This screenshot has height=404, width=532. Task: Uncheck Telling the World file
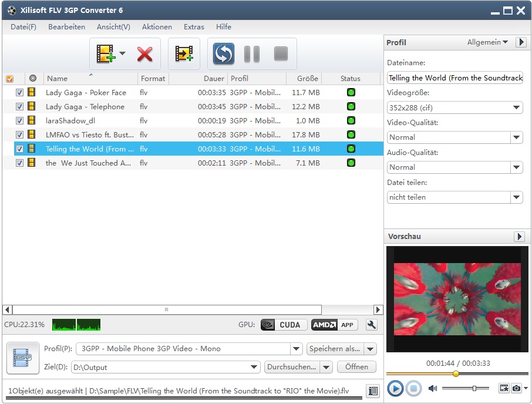20,149
